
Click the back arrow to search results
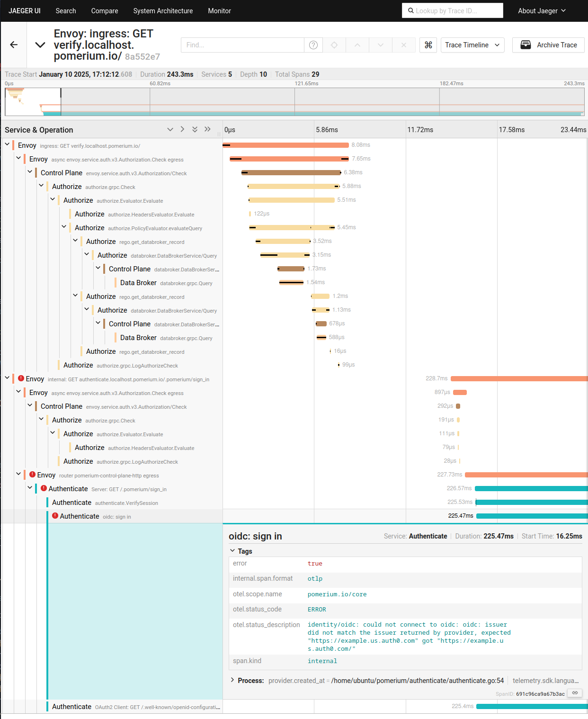coord(14,45)
